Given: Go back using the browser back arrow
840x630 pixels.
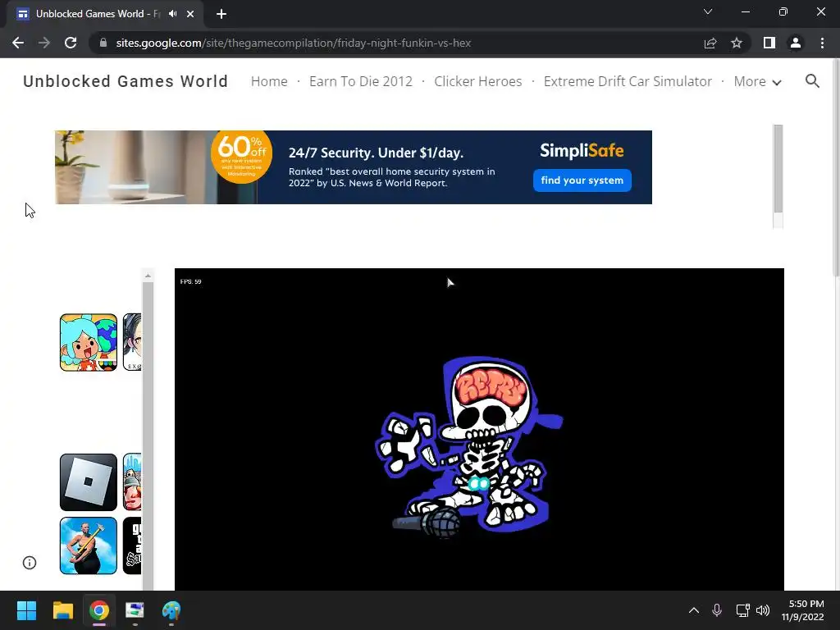Looking at the screenshot, I should (x=18, y=43).
